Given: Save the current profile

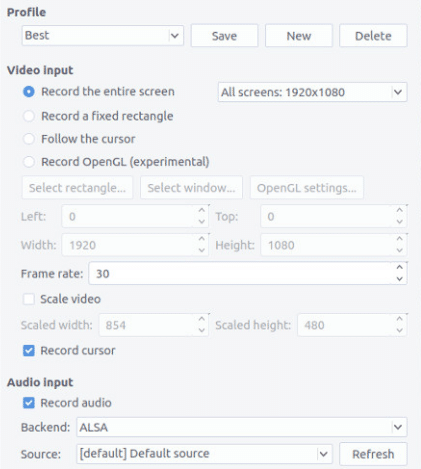Looking at the screenshot, I should (x=224, y=36).
